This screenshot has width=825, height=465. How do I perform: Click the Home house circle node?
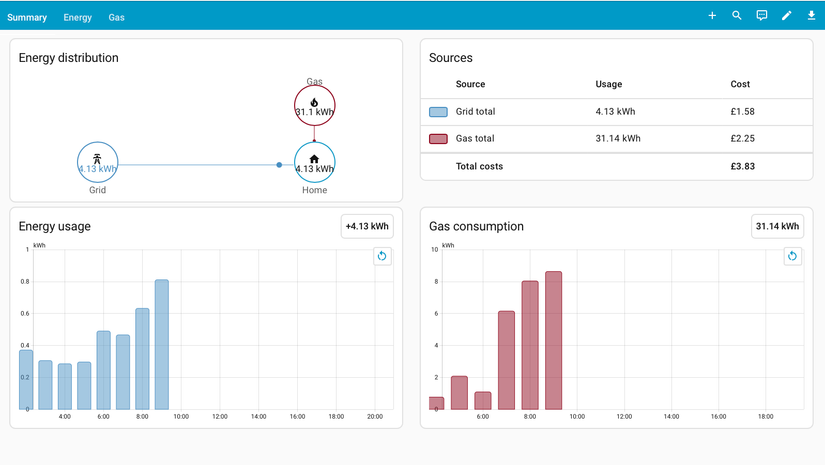coord(315,163)
